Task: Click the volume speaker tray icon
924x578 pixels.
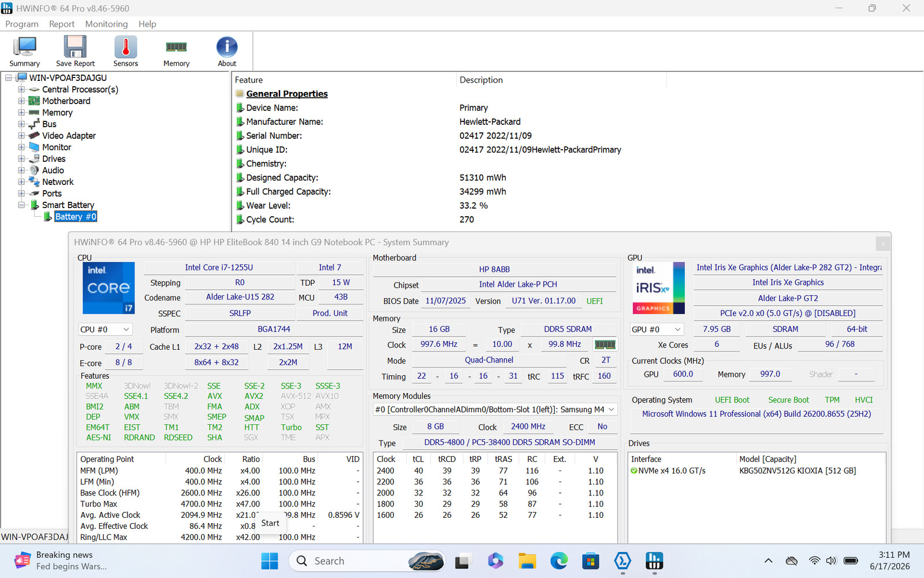Action: click(x=831, y=561)
